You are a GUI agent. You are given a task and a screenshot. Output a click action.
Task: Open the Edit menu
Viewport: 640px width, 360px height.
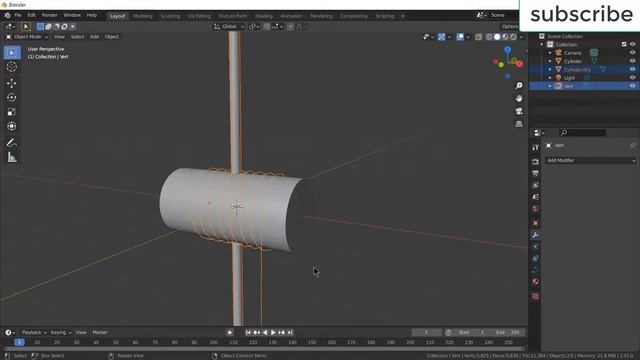(x=31, y=16)
